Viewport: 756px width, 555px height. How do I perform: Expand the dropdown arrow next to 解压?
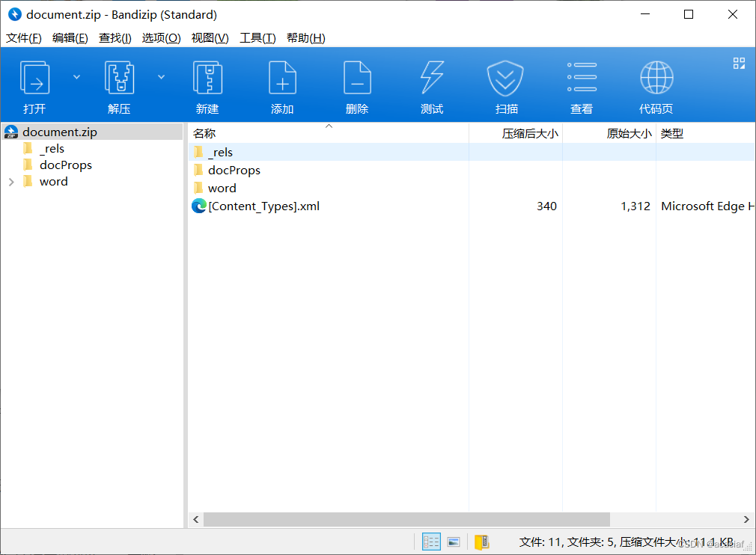pos(162,77)
